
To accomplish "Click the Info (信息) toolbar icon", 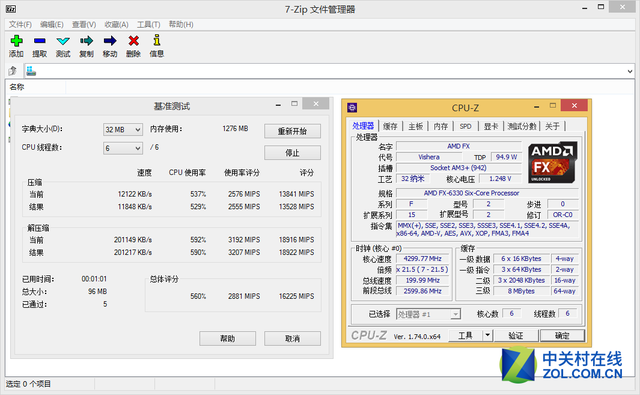I will (157, 40).
